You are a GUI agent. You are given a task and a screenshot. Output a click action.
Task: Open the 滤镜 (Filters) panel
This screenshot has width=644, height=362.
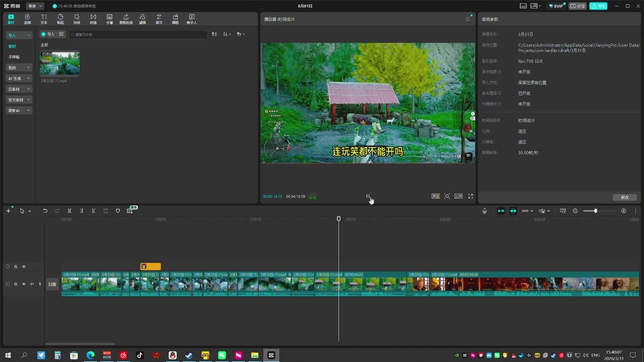tap(142, 19)
